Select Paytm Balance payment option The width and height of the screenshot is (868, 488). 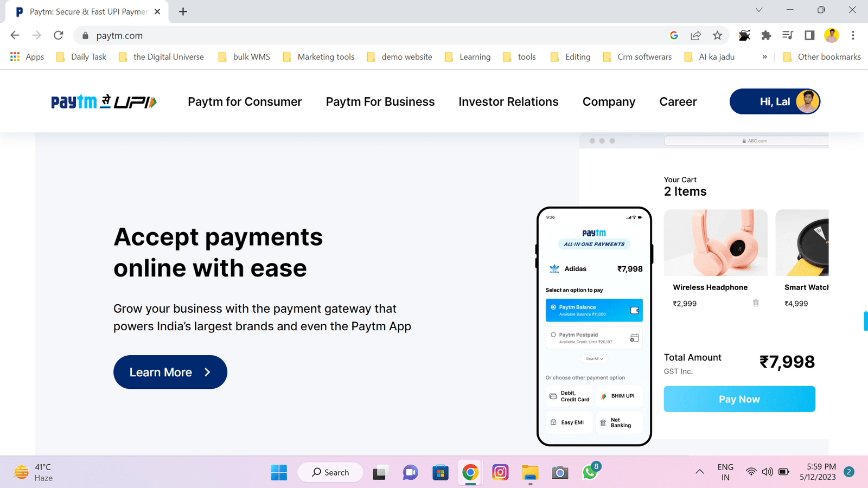594,310
